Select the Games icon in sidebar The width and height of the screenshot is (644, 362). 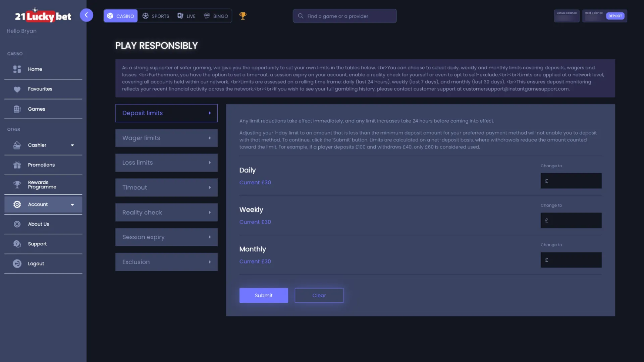17,109
